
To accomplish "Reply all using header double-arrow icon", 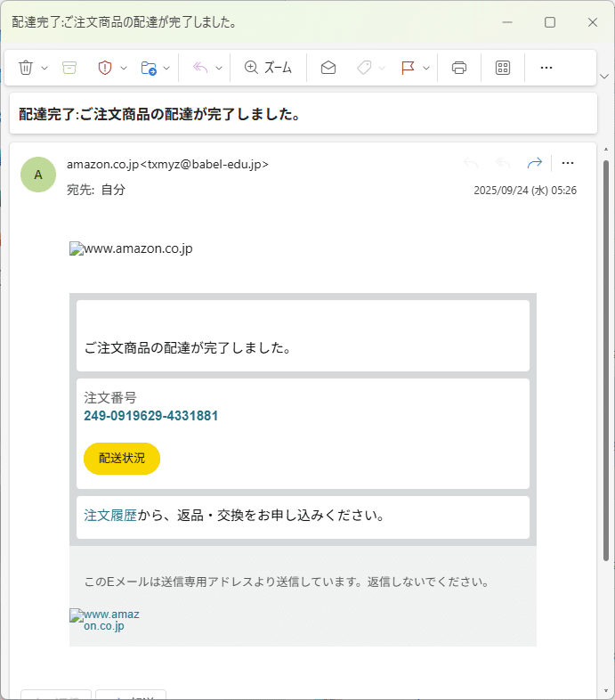I will [503, 163].
